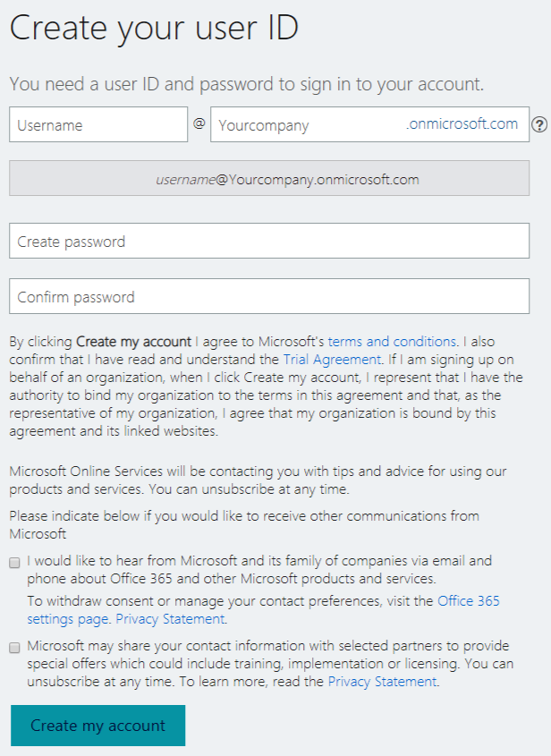
Task: Click the 'Microsoft may share your contact' label text
Action: coord(270,664)
